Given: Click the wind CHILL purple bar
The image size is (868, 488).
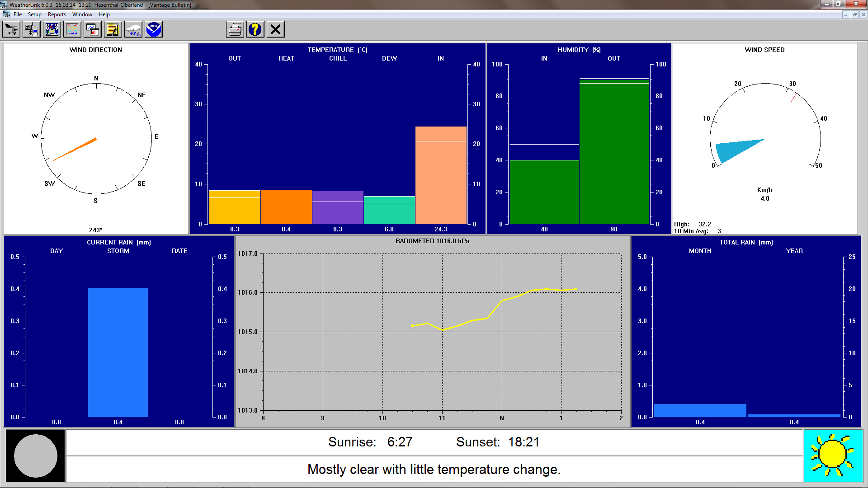Looking at the screenshot, I should 338,207.
